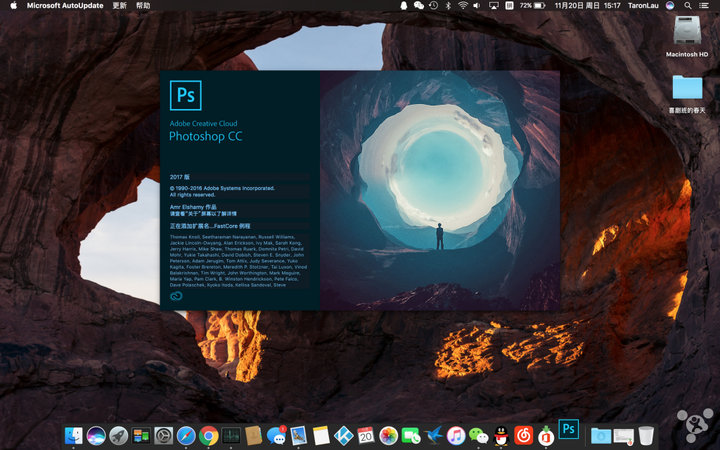
Task: Click the Siri icon in menu bar
Action: tap(670, 6)
